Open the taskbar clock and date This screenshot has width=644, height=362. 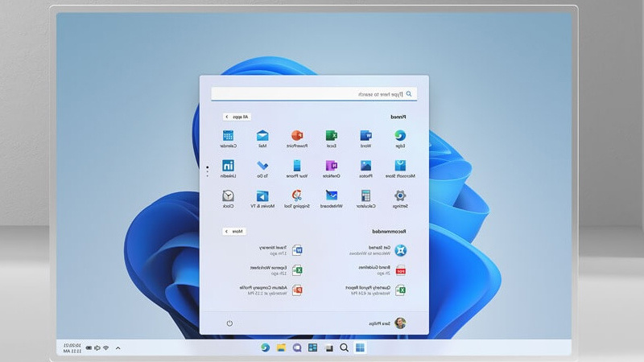point(72,348)
